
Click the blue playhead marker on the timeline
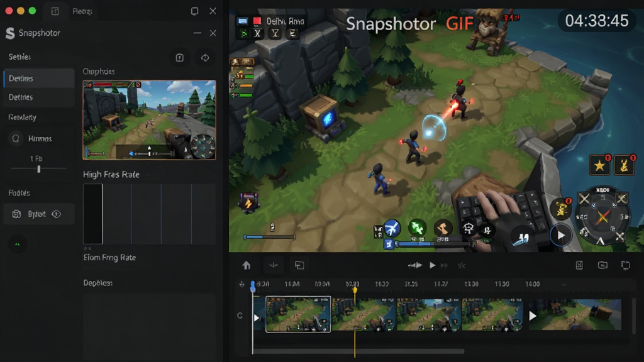click(253, 287)
